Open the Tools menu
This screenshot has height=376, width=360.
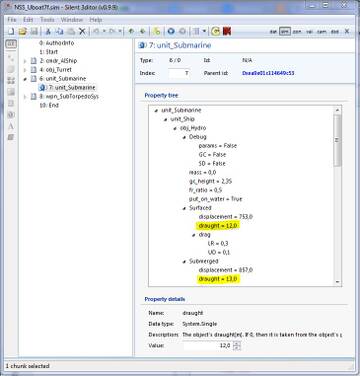click(x=47, y=20)
